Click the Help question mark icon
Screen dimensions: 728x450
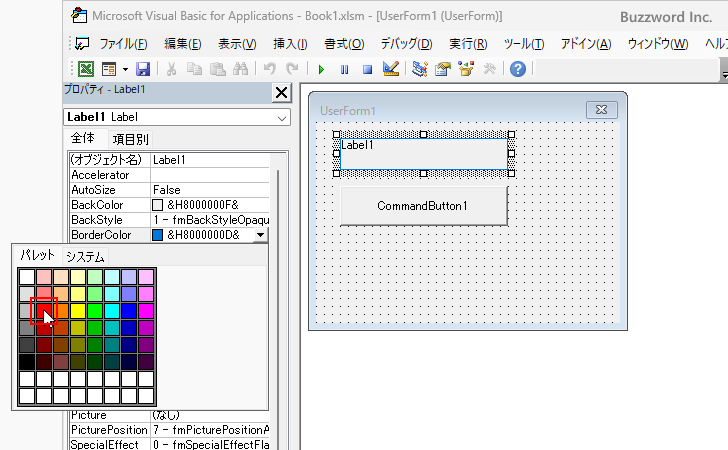[x=518, y=69]
